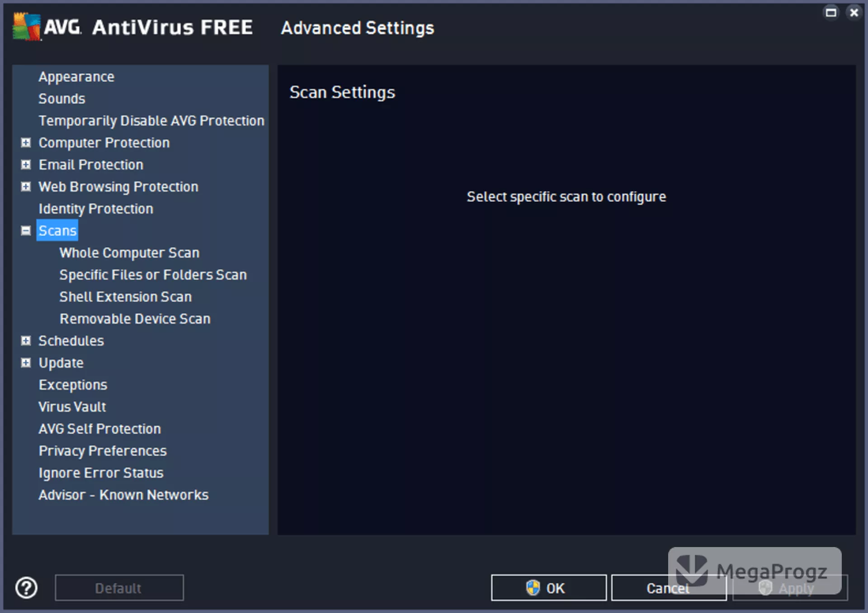Expand the Web Browsing Protection node
The height and width of the screenshot is (613, 868).
click(x=26, y=187)
